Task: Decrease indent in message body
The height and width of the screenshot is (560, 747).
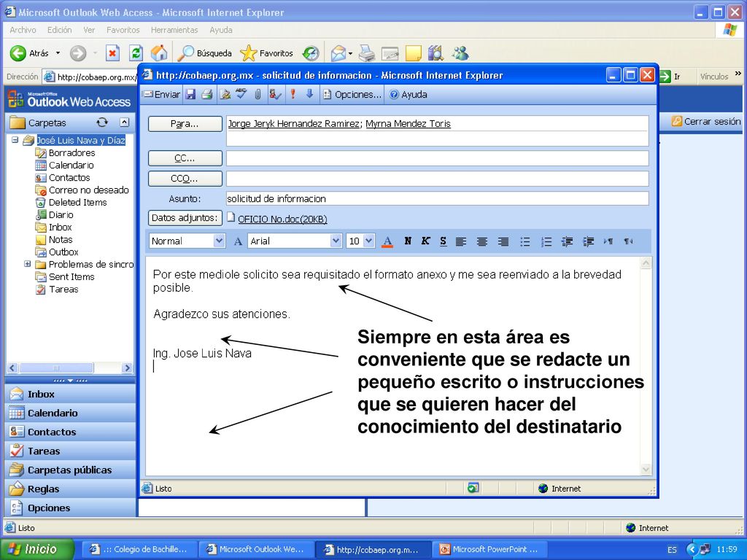Action: pyautogui.click(x=567, y=241)
